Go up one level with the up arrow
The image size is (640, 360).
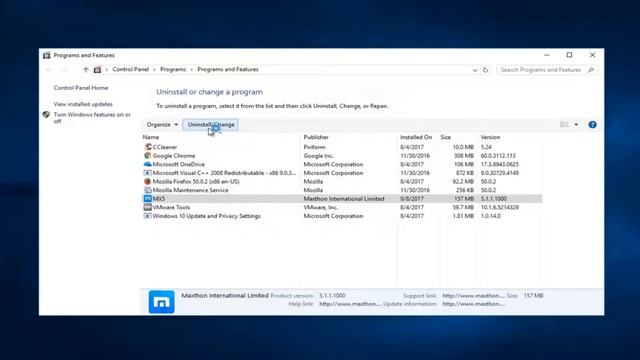[x=86, y=70]
